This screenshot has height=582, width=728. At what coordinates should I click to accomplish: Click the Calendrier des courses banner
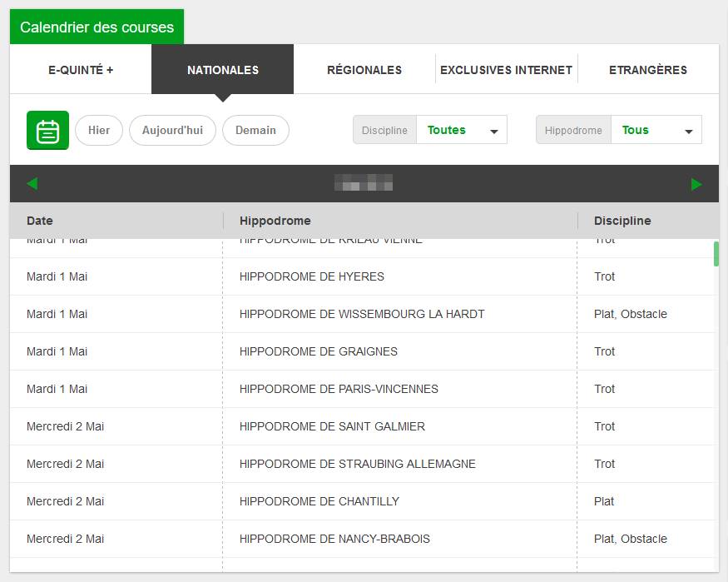coord(97,26)
